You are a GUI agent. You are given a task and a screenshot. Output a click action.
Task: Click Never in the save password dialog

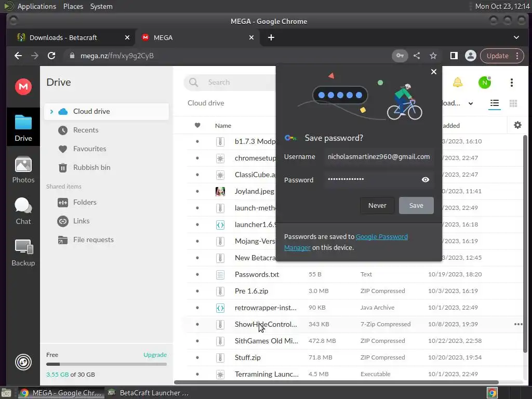[377, 205]
